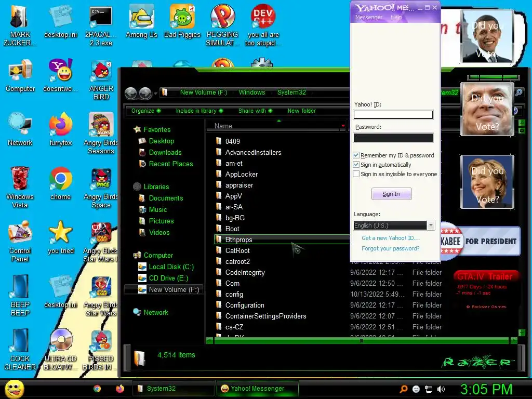Screen dimensions: 532x399
Task: Select the ContainerSettingsProviders folder
Action: pos(265,316)
